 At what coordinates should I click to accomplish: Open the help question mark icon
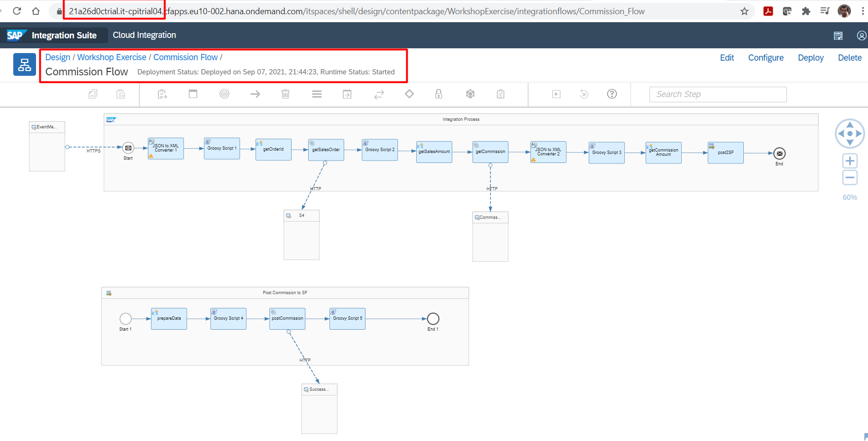coord(612,94)
